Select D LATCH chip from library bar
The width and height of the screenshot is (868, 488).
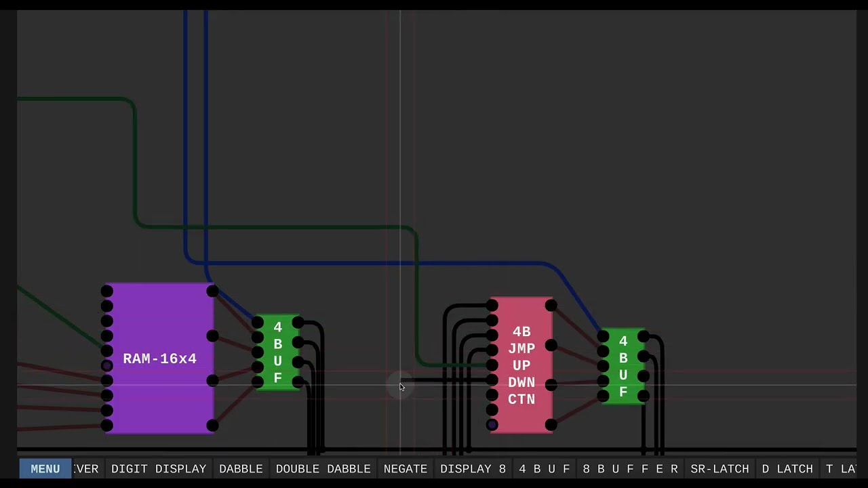[x=787, y=468]
